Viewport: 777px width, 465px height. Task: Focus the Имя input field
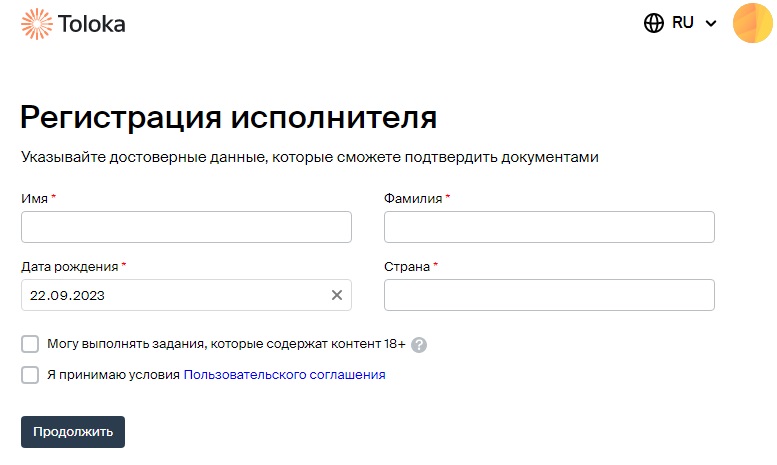[x=186, y=227]
